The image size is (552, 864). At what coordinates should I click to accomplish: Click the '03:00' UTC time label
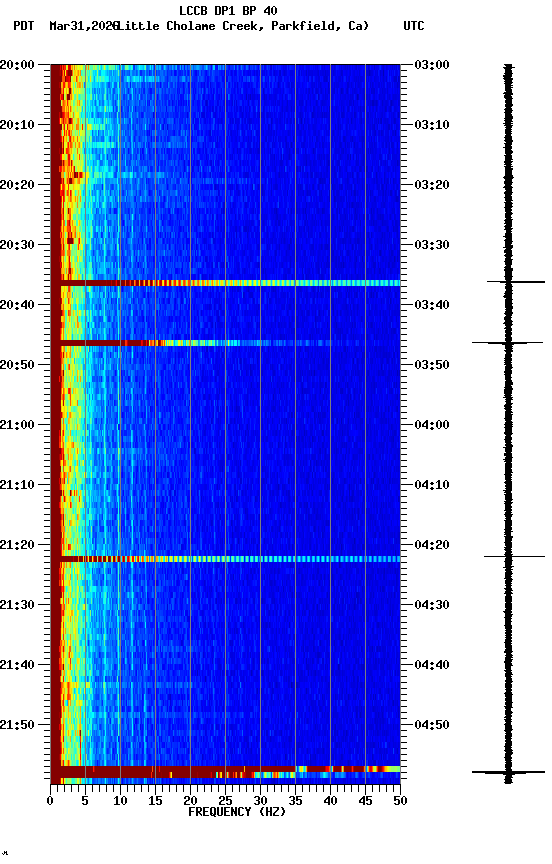432,65
